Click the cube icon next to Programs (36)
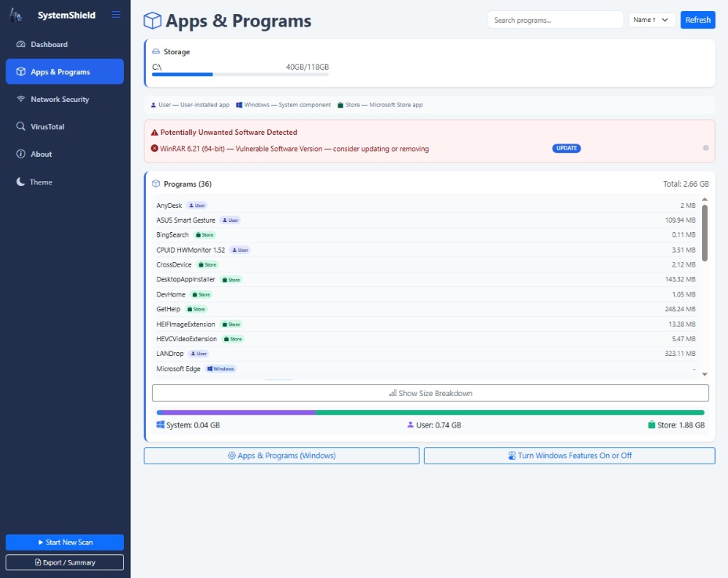This screenshot has width=728, height=578. (x=155, y=184)
